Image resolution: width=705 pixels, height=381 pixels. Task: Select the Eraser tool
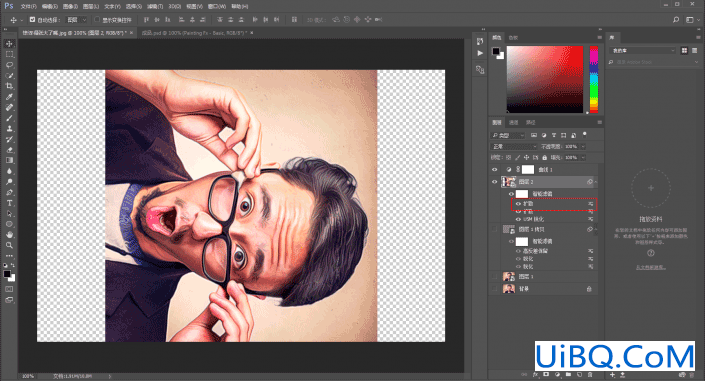tap(9, 150)
